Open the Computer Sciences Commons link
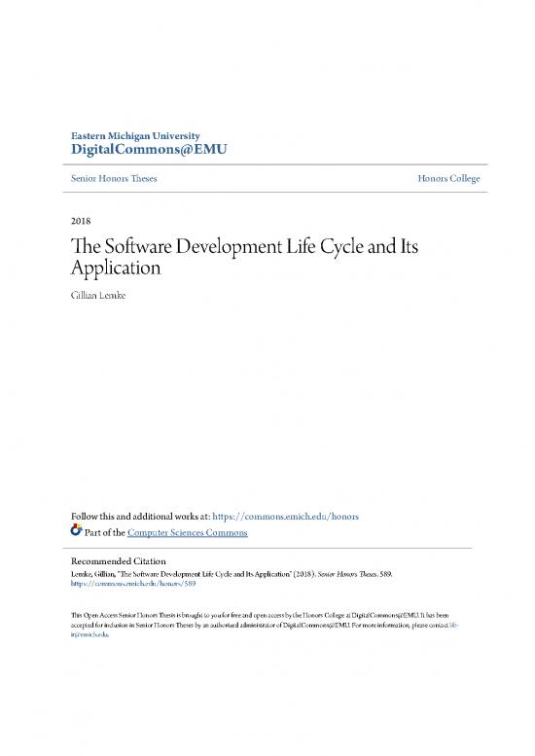535x756 pixels. (x=188, y=533)
